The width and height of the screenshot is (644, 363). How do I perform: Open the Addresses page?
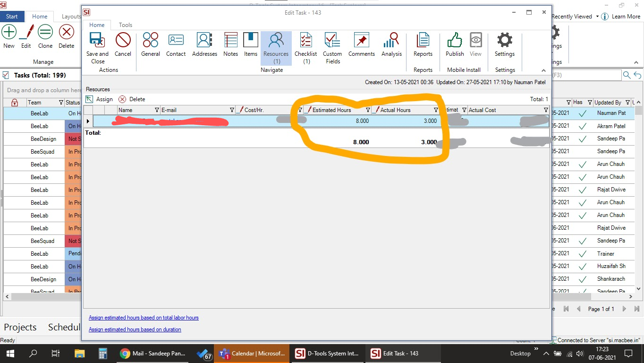(204, 45)
